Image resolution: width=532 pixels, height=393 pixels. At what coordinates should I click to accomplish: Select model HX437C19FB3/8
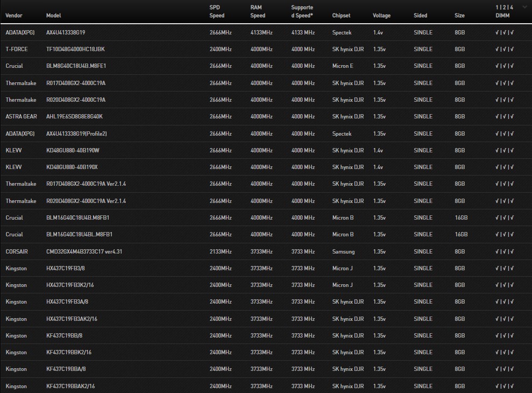66,268
